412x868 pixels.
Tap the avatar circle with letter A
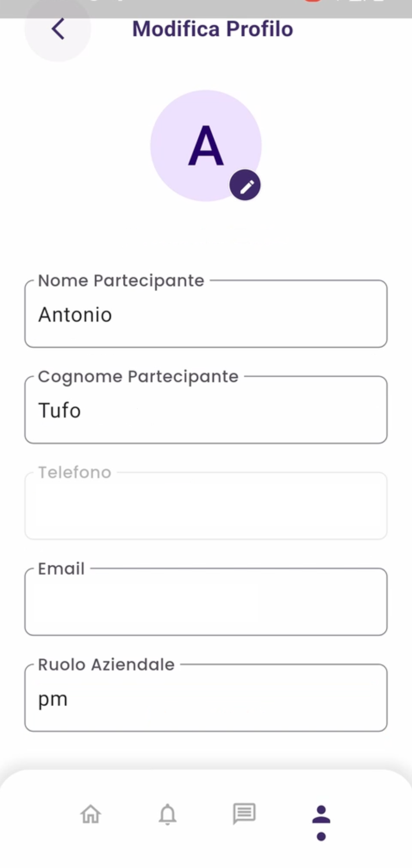206,145
